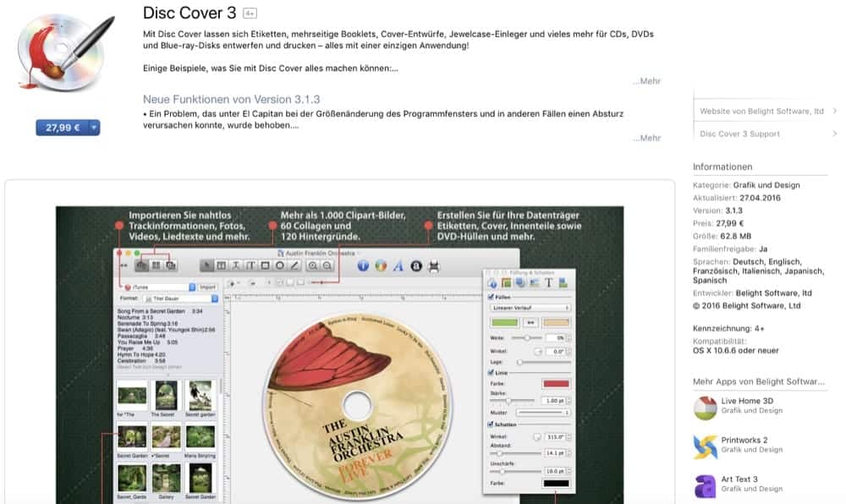
Task: Select the line drawing tool in screenshot toolbar
Action: 294,266
